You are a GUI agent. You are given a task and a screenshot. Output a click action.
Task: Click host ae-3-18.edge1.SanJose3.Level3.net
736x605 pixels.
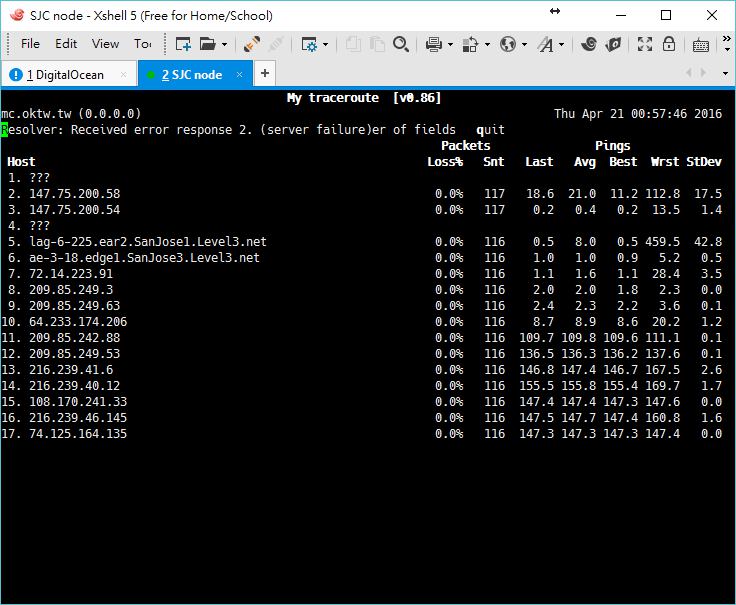pyautogui.click(x=145, y=258)
